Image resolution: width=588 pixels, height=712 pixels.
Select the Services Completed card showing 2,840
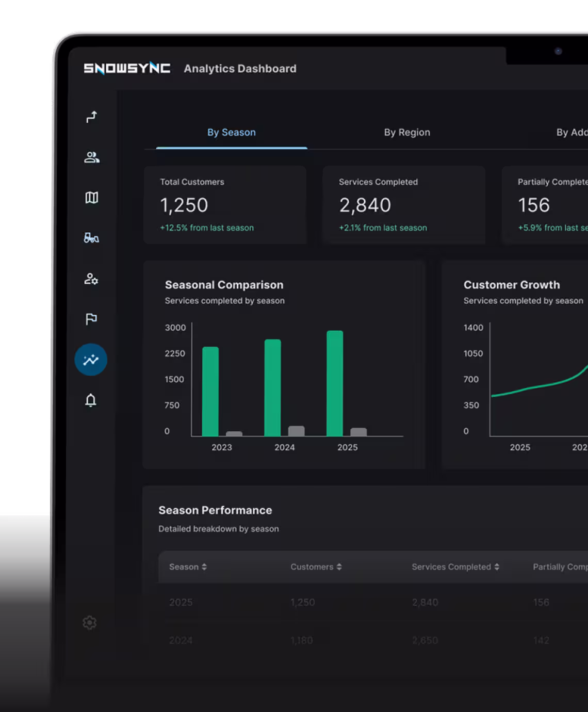tap(404, 205)
